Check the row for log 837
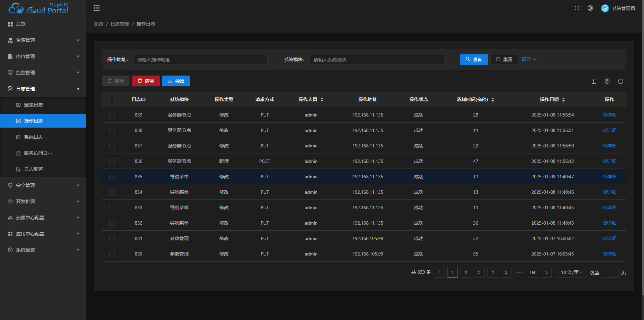The height and width of the screenshot is (320, 644). [x=112, y=146]
